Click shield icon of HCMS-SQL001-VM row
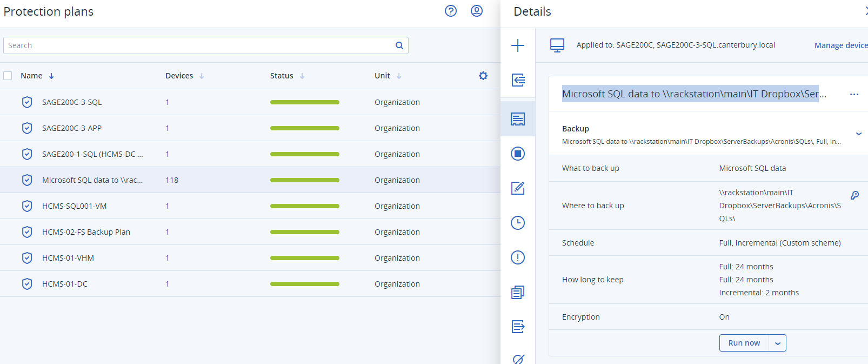Image resolution: width=868 pixels, height=364 pixels. click(27, 206)
